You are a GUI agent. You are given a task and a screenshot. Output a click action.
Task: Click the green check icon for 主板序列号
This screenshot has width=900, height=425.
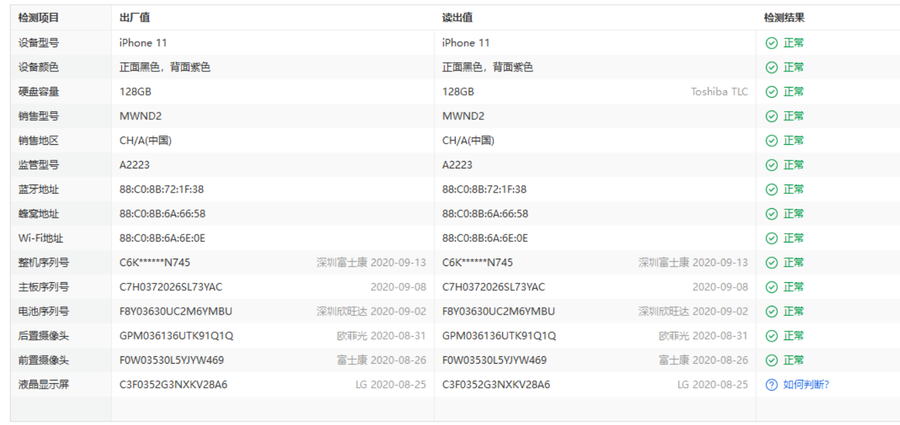[771, 287]
